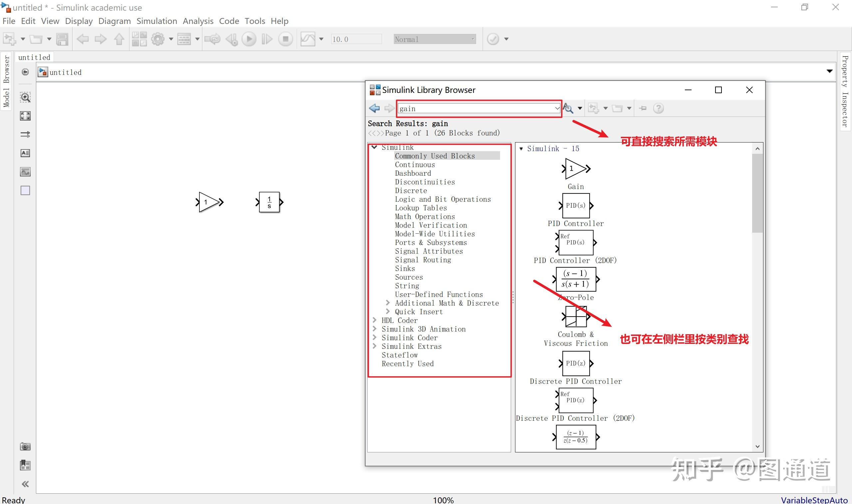Click the back arrow in Library Browser

(x=374, y=108)
